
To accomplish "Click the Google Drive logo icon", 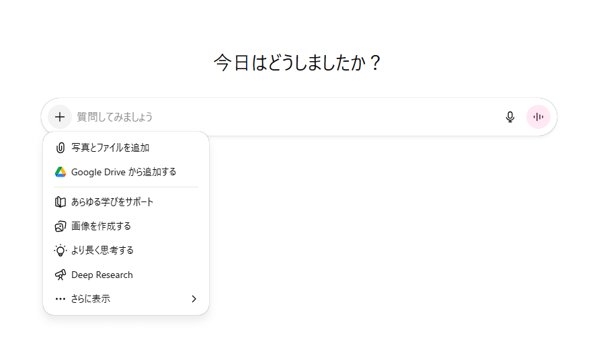I will coord(60,172).
